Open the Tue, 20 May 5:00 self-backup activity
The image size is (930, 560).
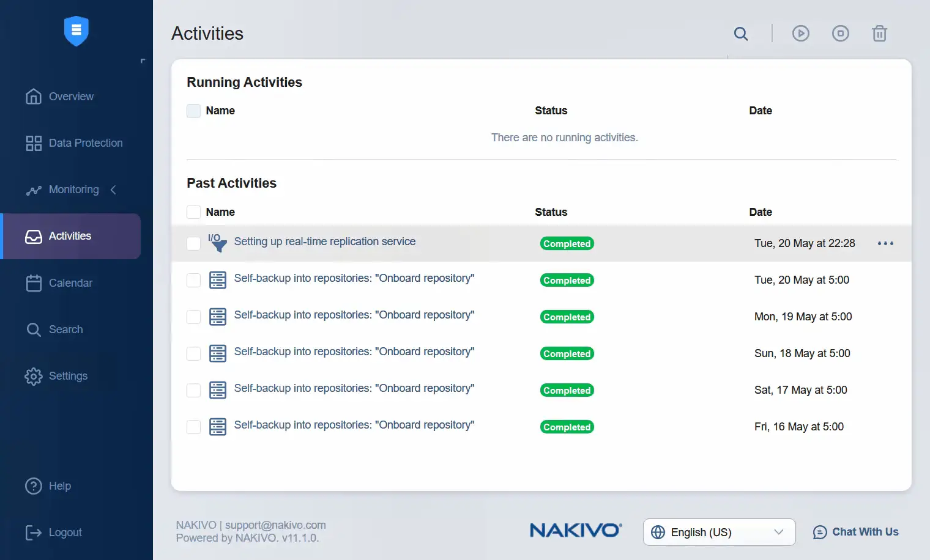click(354, 279)
